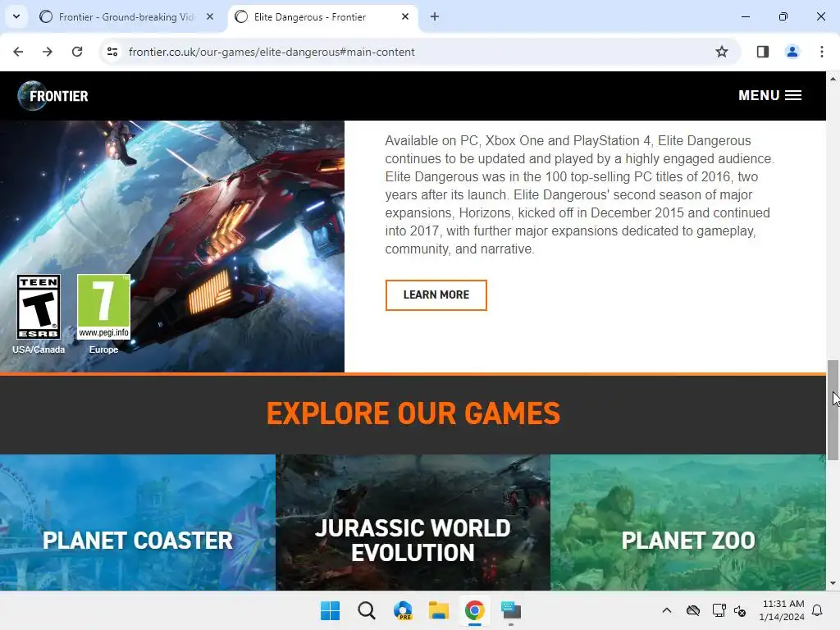Click the page scrollbar thumb
The image size is (840, 630).
[x=833, y=410]
